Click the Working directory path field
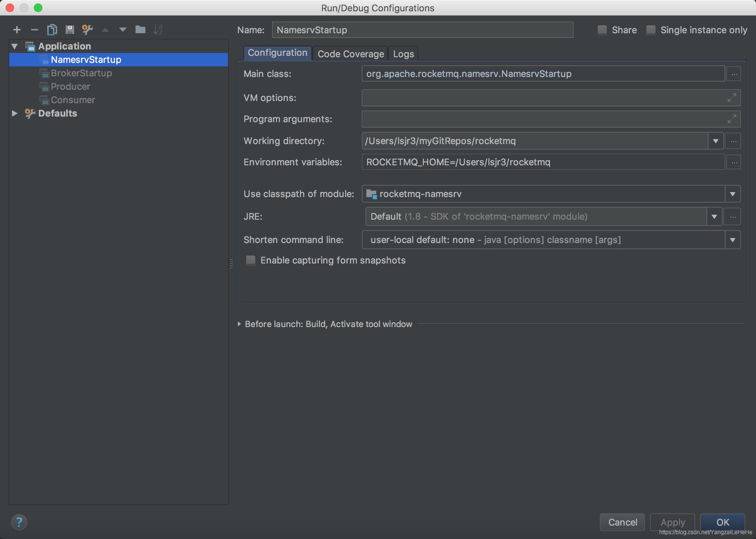 point(535,141)
